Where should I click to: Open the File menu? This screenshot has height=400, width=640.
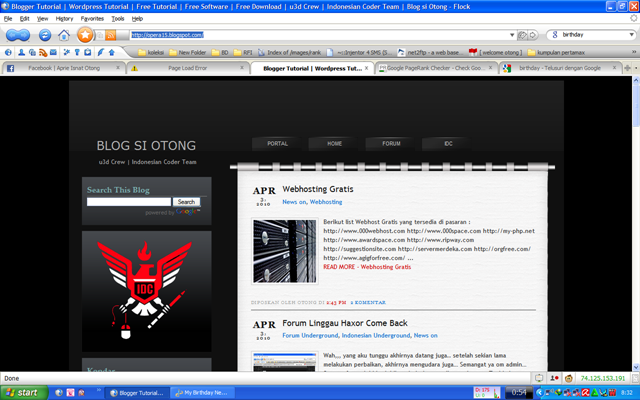[8, 19]
